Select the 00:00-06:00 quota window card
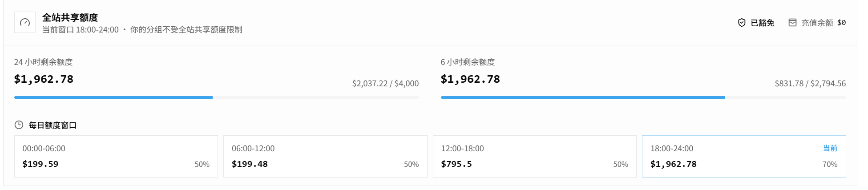Viewport: 868px width, 190px height. pyautogui.click(x=116, y=156)
